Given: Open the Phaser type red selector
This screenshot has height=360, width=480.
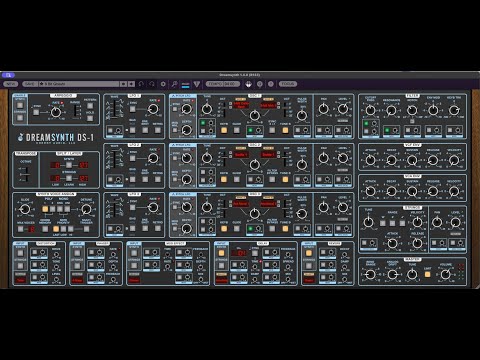Looking at the screenshot, I should click(77, 280).
